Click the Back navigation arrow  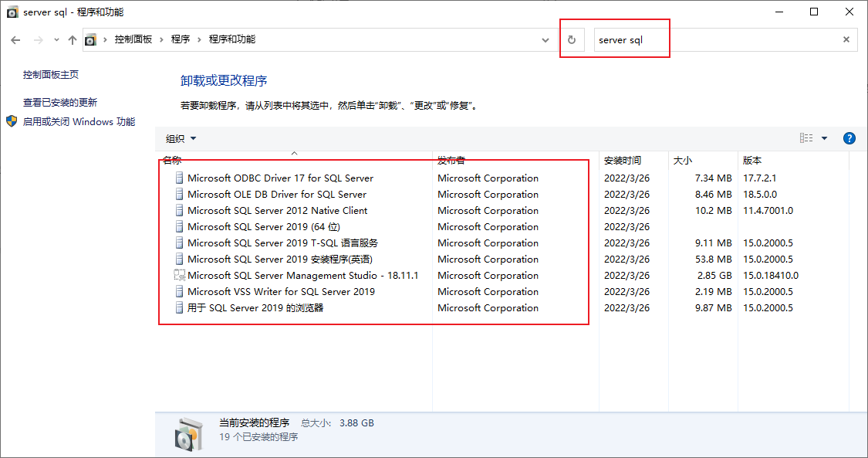[x=15, y=40]
